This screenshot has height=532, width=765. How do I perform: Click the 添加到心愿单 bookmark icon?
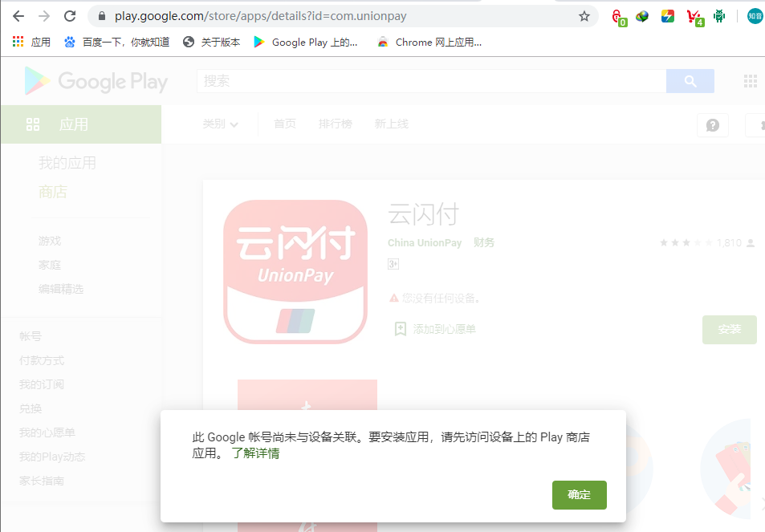[x=400, y=329]
